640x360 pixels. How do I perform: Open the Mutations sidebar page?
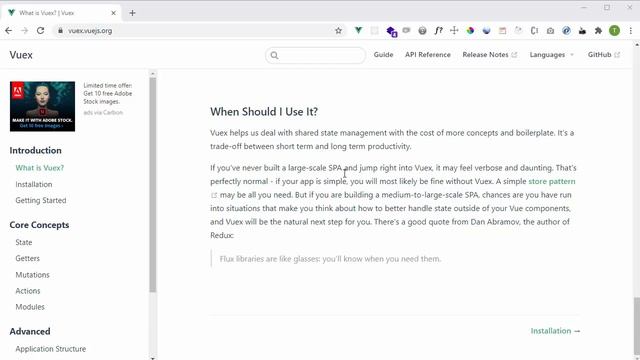pos(32,275)
